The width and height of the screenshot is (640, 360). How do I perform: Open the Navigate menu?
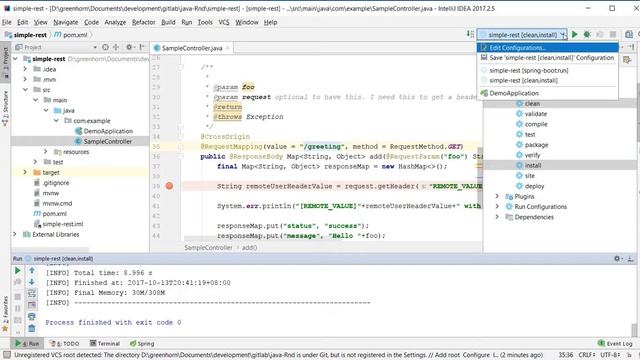tap(65, 22)
